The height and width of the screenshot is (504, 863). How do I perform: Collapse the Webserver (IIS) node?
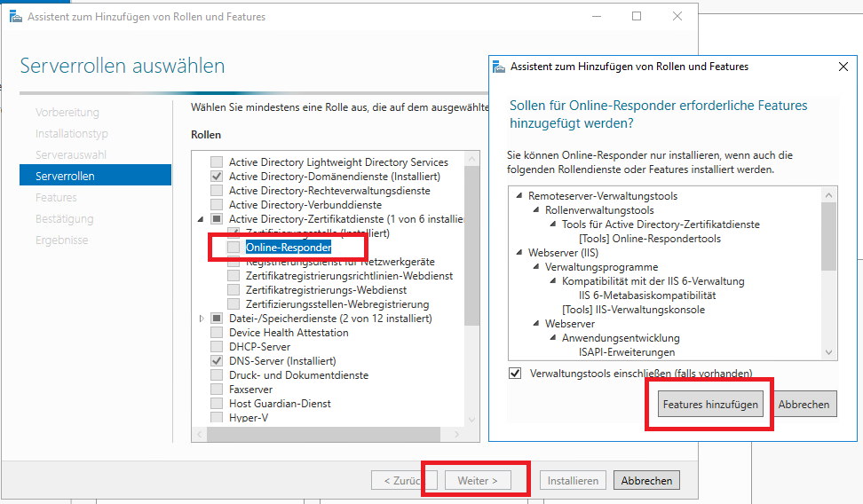[519, 253]
